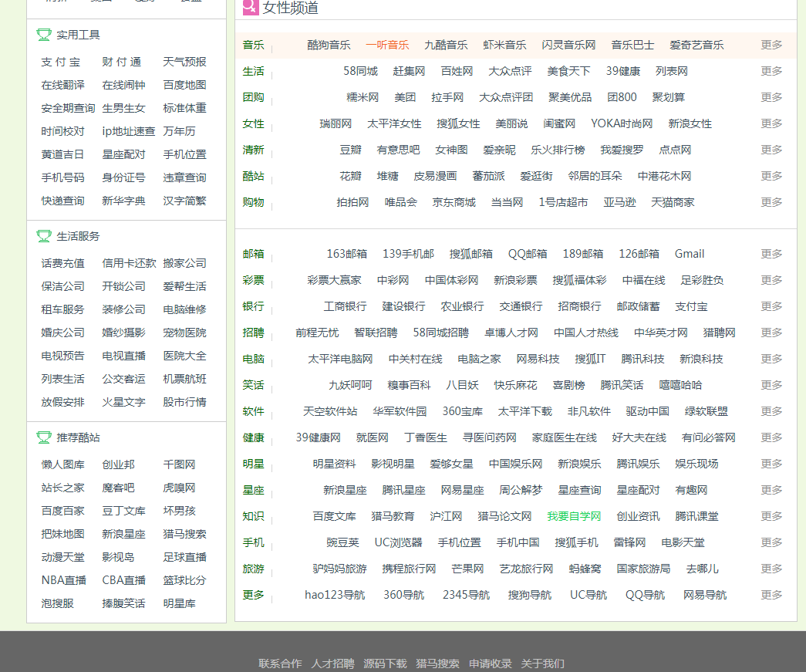
Task: Open 快递查询 link
Action: click(x=62, y=201)
